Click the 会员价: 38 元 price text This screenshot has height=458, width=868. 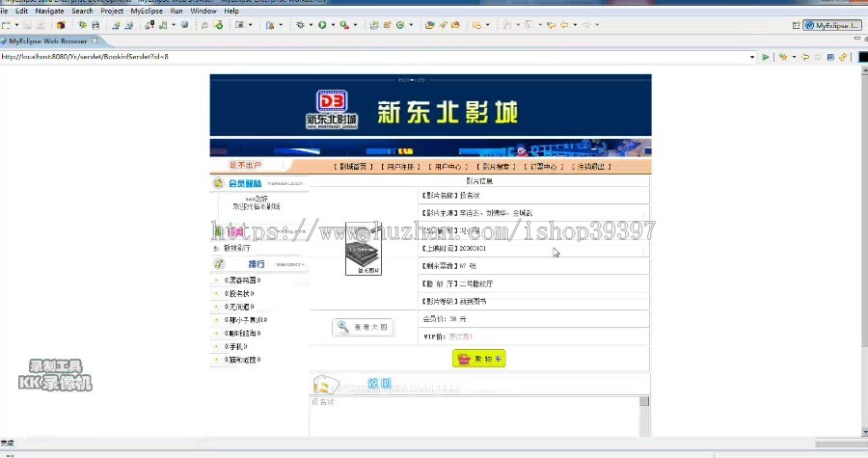pyautogui.click(x=445, y=319)
